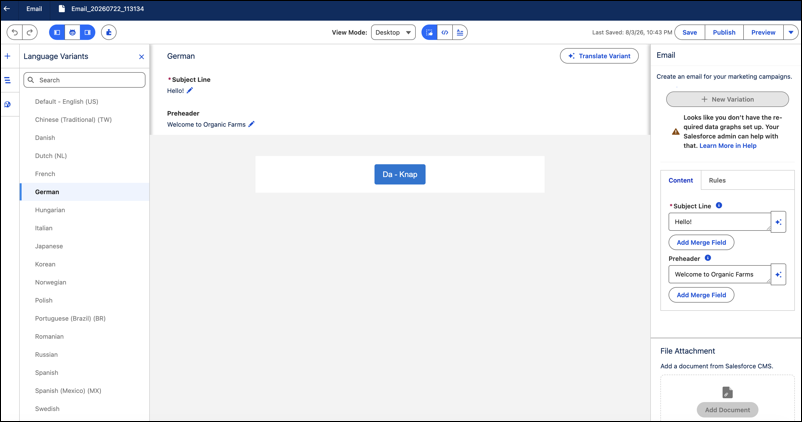Click the Translate Variant button
This screenshot has width=802, height=422.
pyautogui.click(x=599, y=56)
